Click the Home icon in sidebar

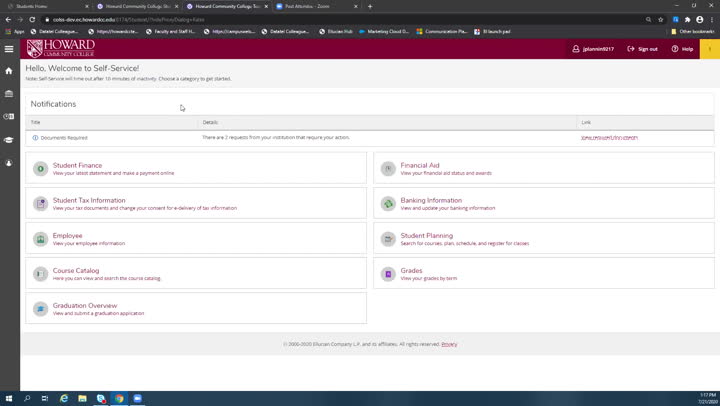click(9, 71)
